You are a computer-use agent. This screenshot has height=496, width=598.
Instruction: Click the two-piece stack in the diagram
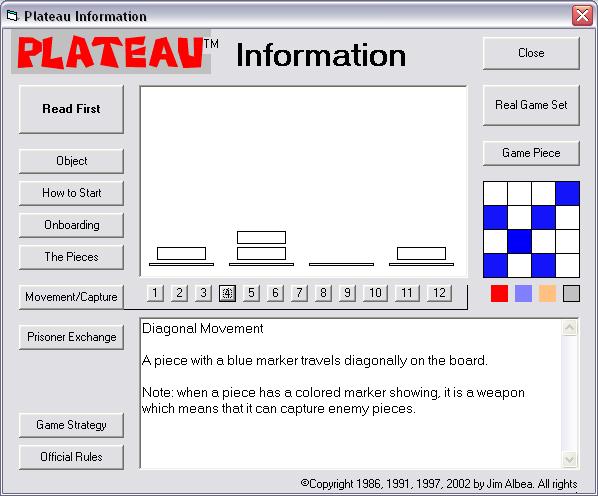click(x=261, y=246)
